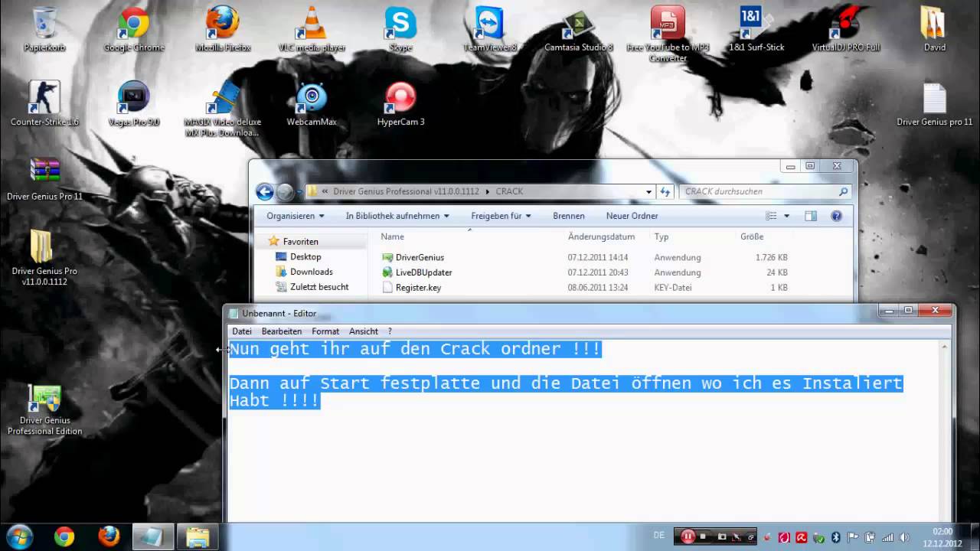Screen dimensions: 980x551
Task: Open the Freigeben für dropdown
Action: pyautogui.click(x=501, y=217)
